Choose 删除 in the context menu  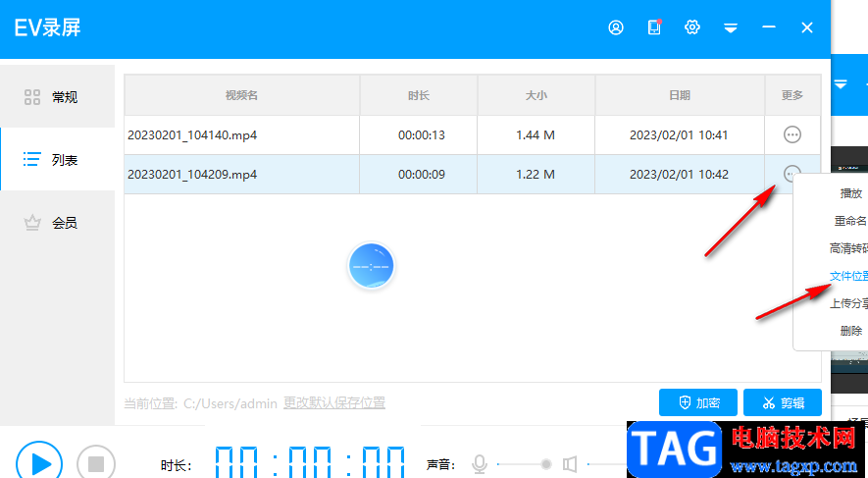click(851, 331)
